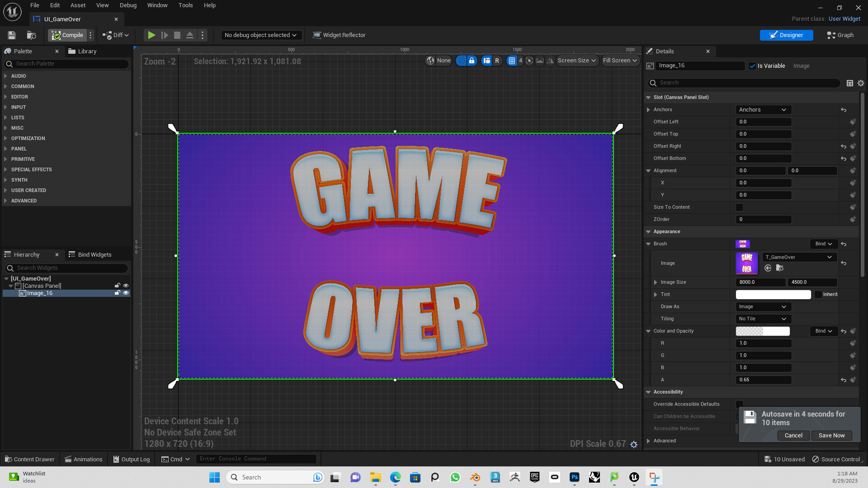Viewport: 868px width, 488px height.
Task: Open the Draw As dropdown
Action: 763,307
